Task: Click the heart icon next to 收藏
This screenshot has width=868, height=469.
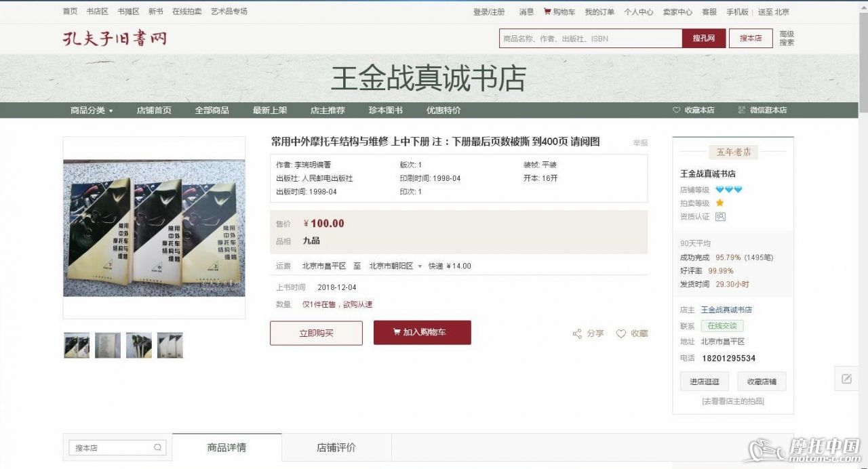Action: pyautogui.click(x=621, y=333)
